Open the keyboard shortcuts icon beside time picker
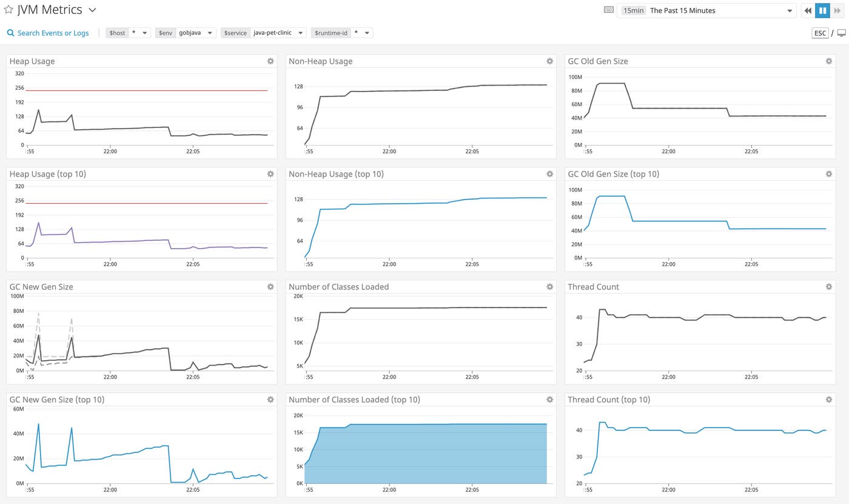The image size is (849, 504). pos(608,10)
